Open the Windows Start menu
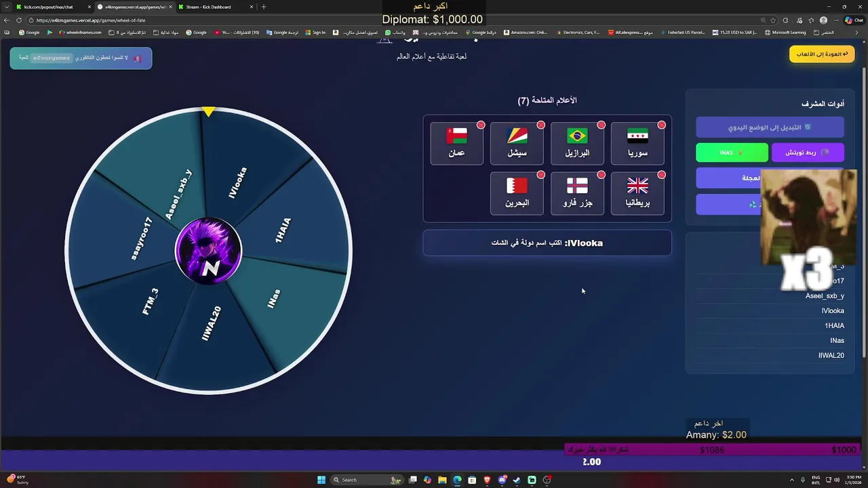Viewport: 868px width, 488px height. pos(321,480)
